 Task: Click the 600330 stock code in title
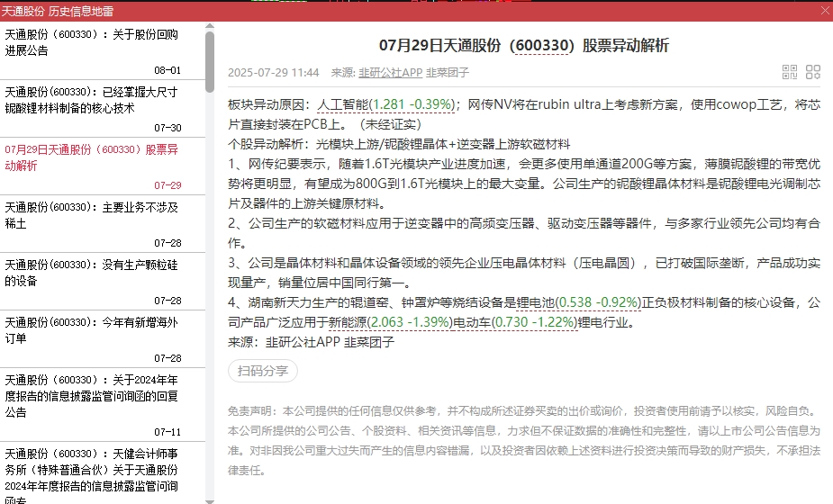pyautogui.click(x=542, y=46)
